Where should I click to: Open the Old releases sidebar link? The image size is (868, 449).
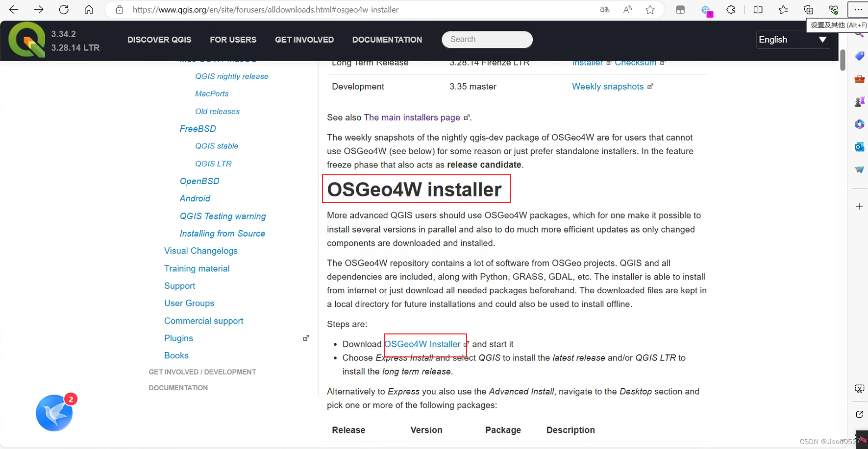pyautogui.click(x=218, y=112)
